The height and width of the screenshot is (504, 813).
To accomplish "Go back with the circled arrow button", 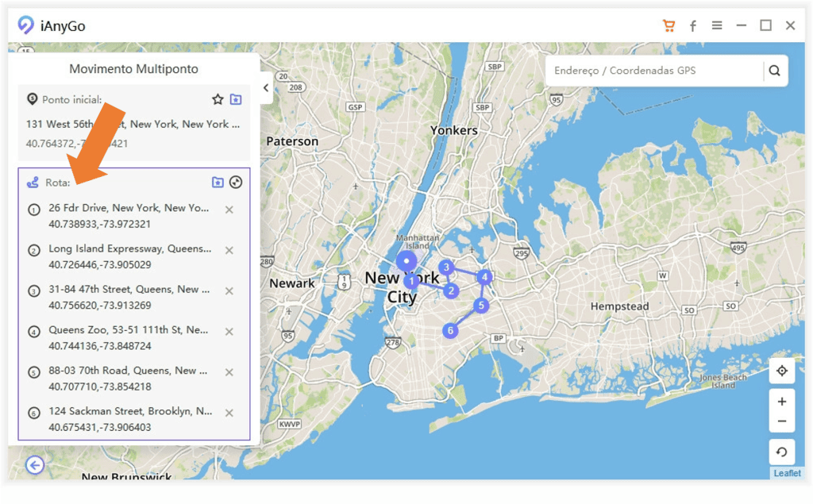I will tap(35, 465).
